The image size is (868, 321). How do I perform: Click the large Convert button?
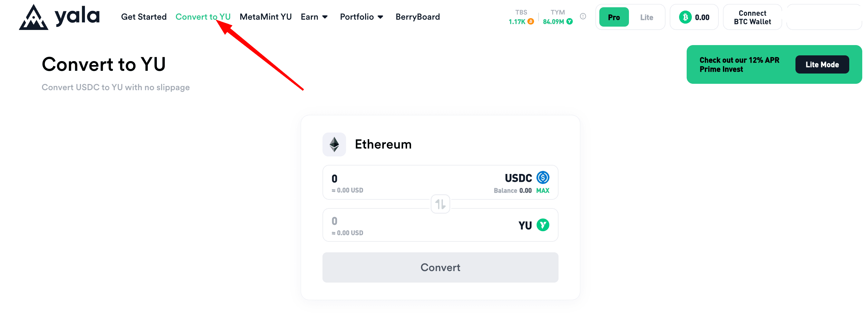440,267
